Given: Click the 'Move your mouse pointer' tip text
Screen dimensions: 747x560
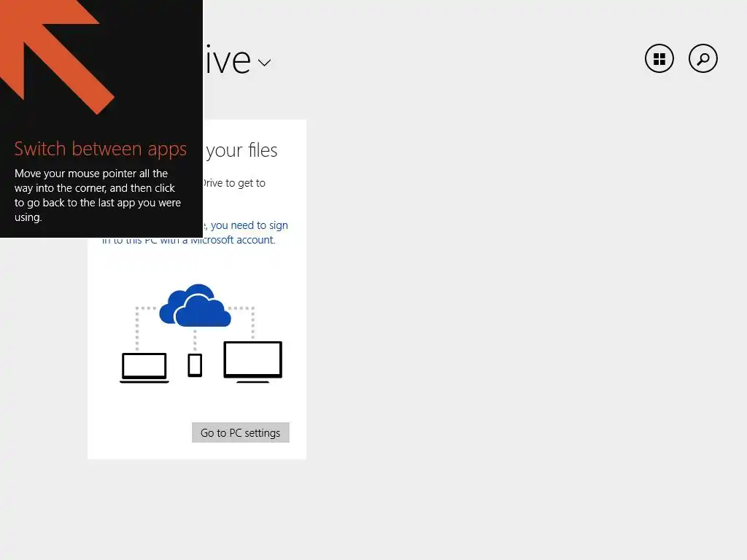Looking at the screenshot, I should pyautogui.click(x=98, y=195).
